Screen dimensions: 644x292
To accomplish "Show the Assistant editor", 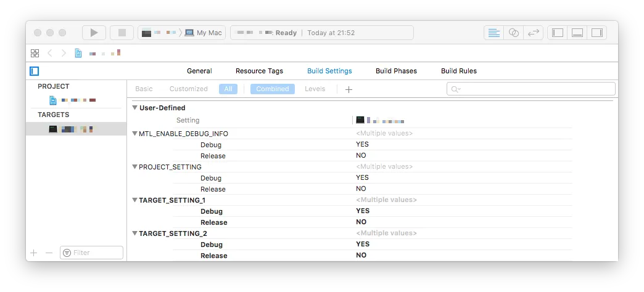I will pyautogui.click(x=514, y=33).
